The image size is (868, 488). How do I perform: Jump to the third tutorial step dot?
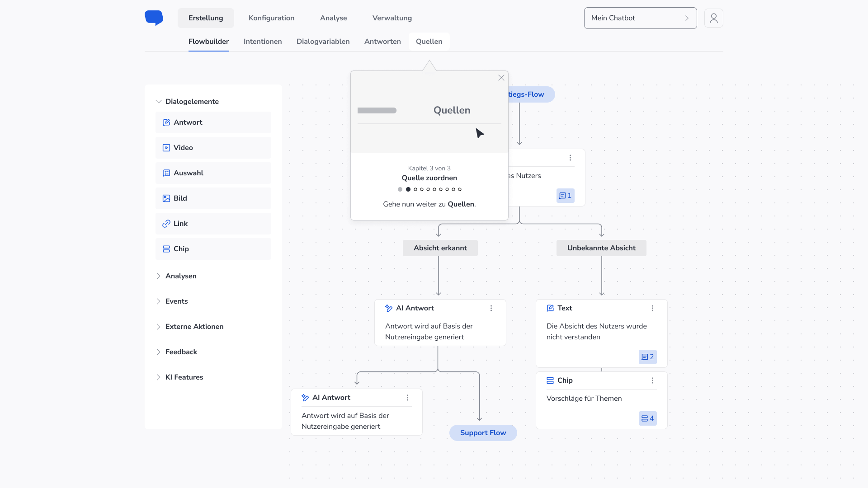[415, 189]
